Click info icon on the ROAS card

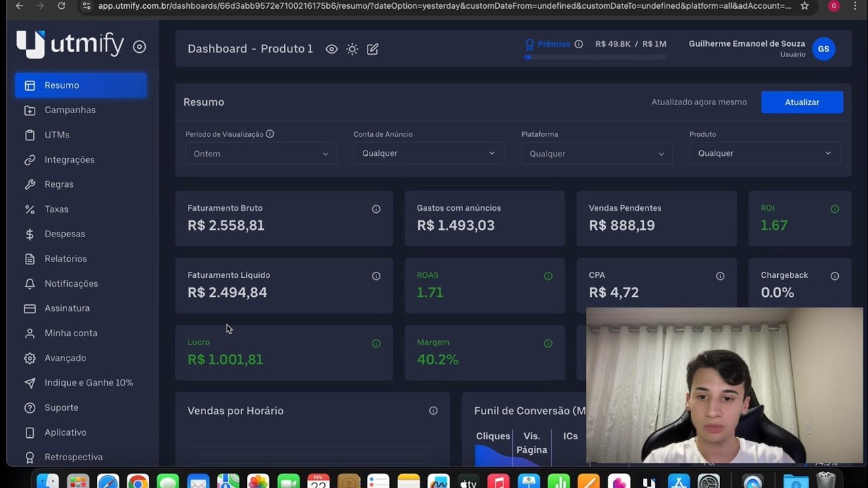click(x=548, y=276)
